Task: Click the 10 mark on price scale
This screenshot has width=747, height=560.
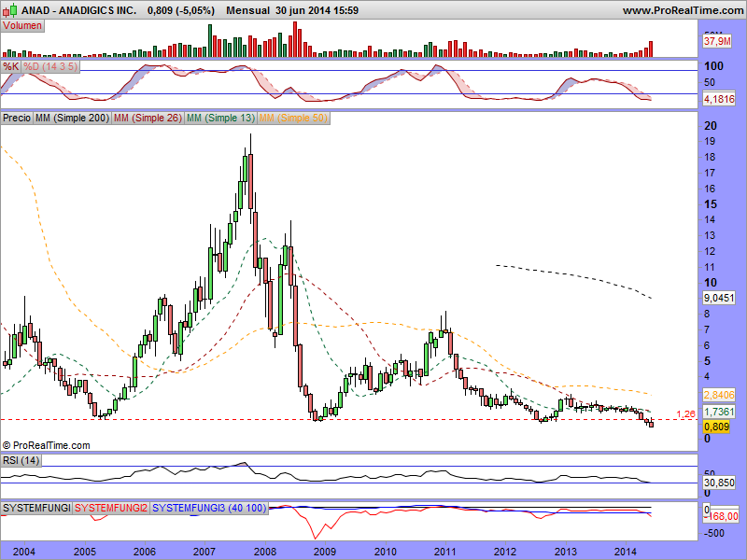Action: point(711,283)
